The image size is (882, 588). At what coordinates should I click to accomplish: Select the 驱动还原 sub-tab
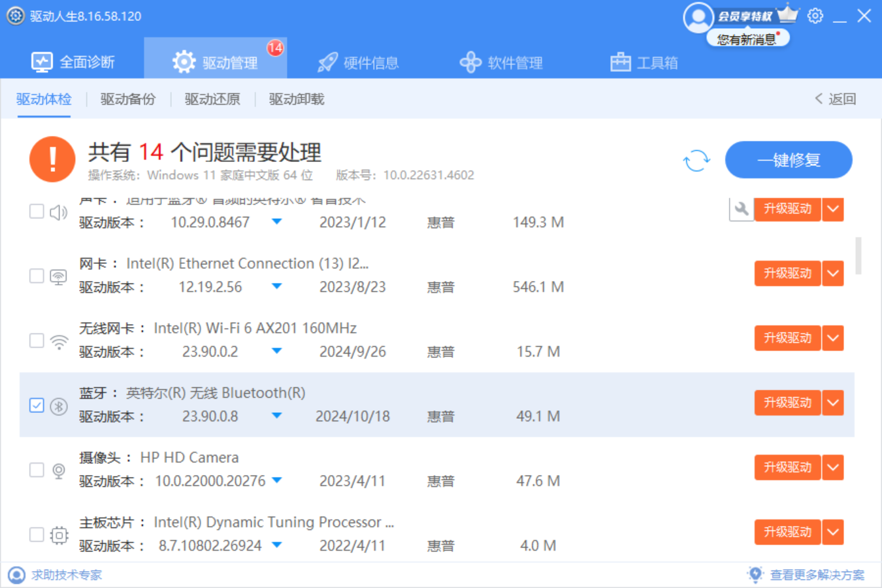coord(212,99)
